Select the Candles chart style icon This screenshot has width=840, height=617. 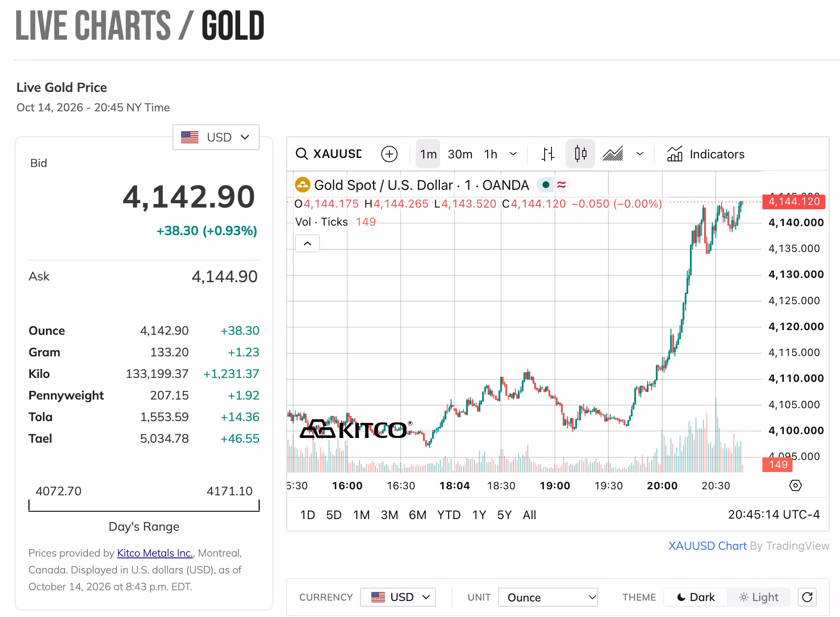(580, 154)
